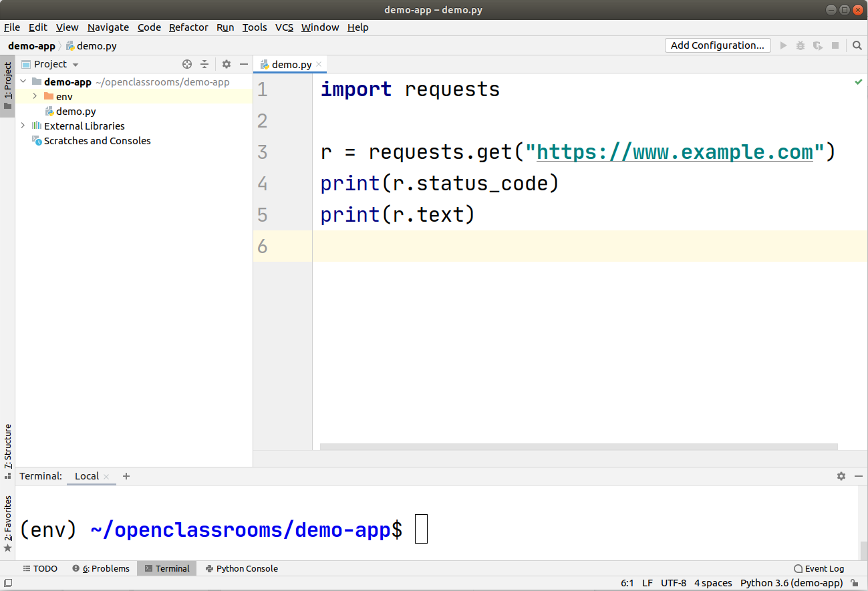This screenshot has width=868, height=591.
Task: Open the Refactor menu
Action: tap(188, 27)
